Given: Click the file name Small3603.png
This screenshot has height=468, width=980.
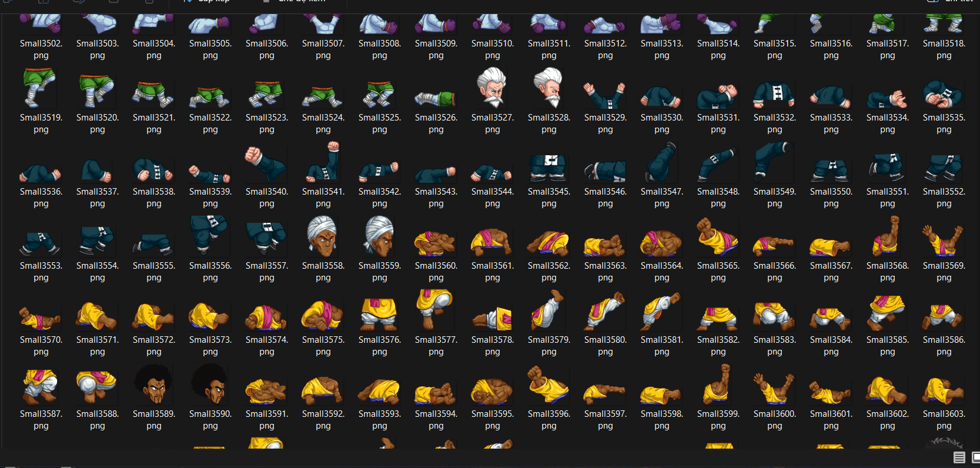Looking at the screenshot, I should [944, 420].
